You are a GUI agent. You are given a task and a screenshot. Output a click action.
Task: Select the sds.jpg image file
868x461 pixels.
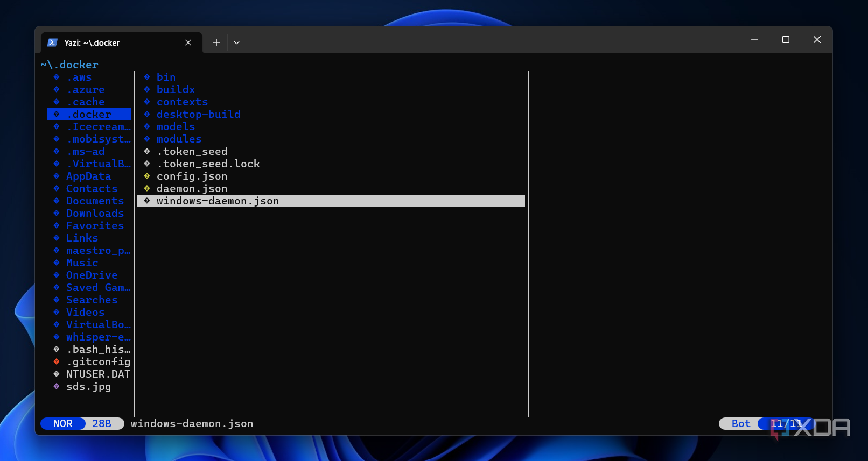point(89,387)
